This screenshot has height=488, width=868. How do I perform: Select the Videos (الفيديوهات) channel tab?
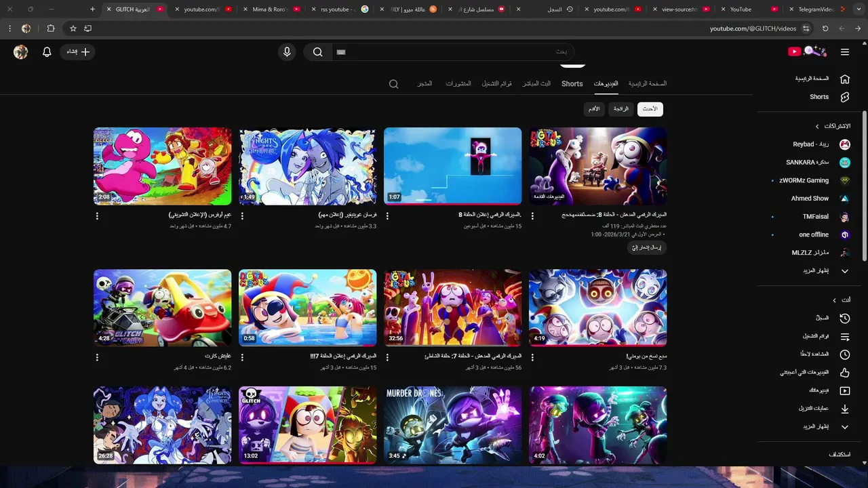click(x=606, y=84)
